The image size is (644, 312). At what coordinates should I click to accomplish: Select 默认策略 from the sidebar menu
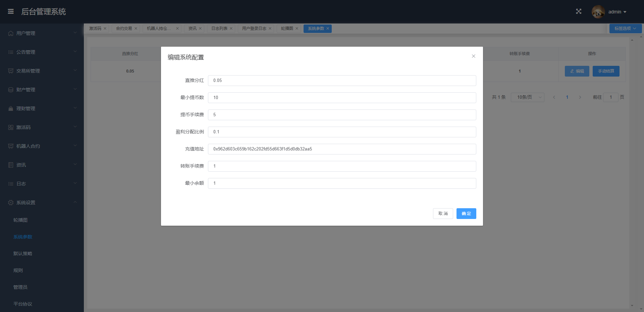coord(22,253)
